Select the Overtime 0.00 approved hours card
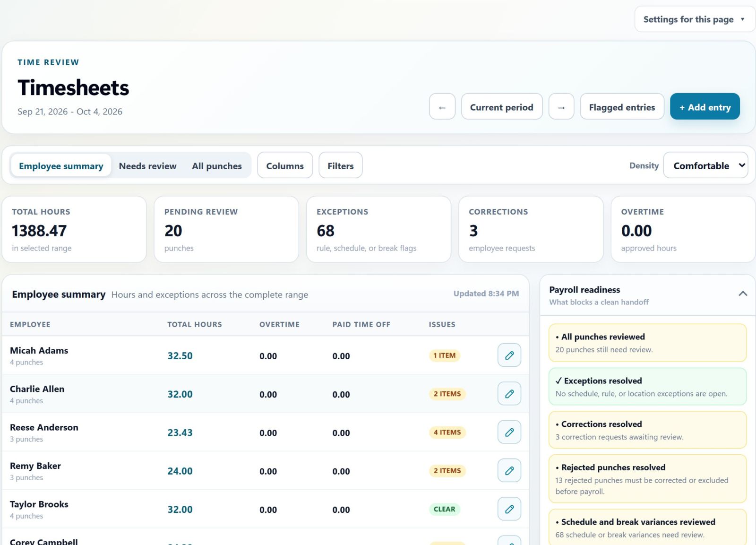This screenshot has height=545, width=756. coord(683,229)
